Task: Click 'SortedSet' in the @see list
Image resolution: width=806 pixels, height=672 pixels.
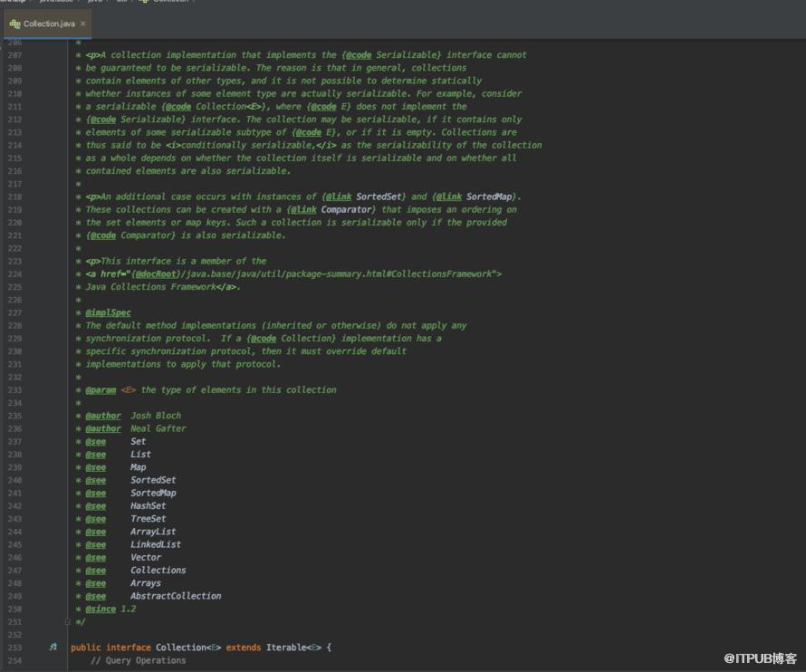Action: [x=153, y=480]
